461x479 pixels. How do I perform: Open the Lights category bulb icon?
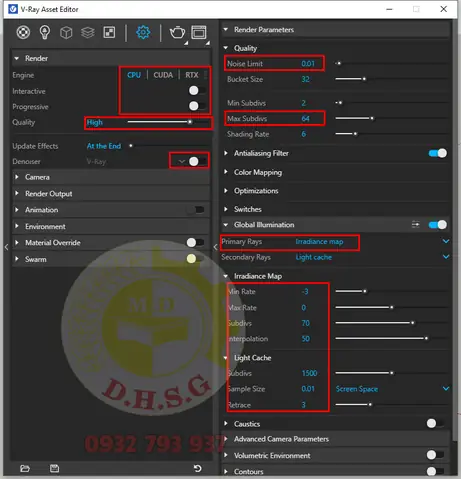45,33
